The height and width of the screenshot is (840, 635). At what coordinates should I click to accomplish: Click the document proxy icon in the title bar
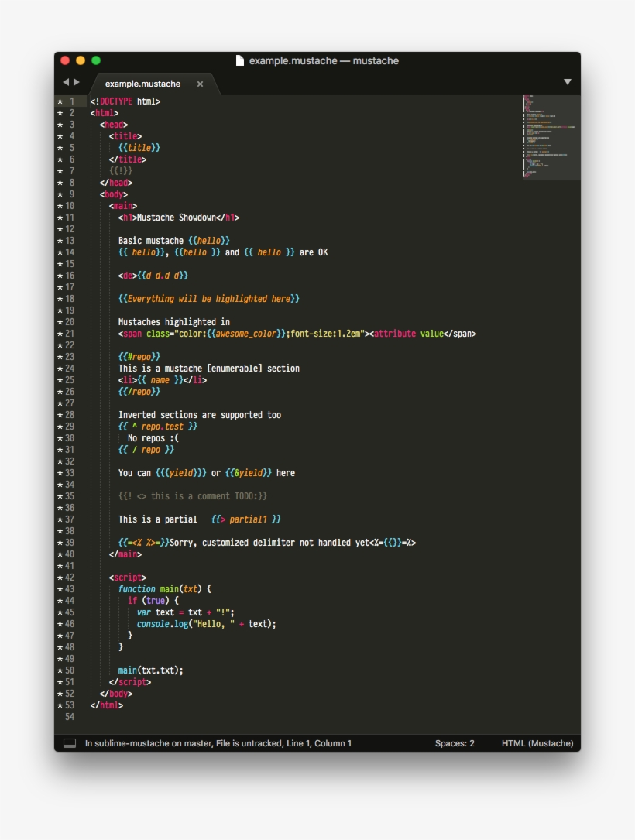(x=241, y=60)
